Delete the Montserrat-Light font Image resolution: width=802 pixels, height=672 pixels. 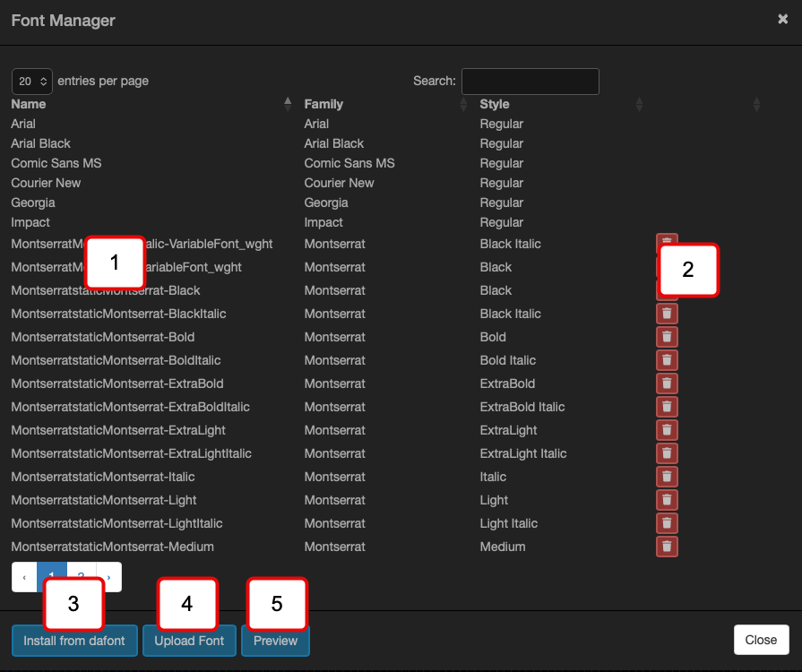coord(667,500)
